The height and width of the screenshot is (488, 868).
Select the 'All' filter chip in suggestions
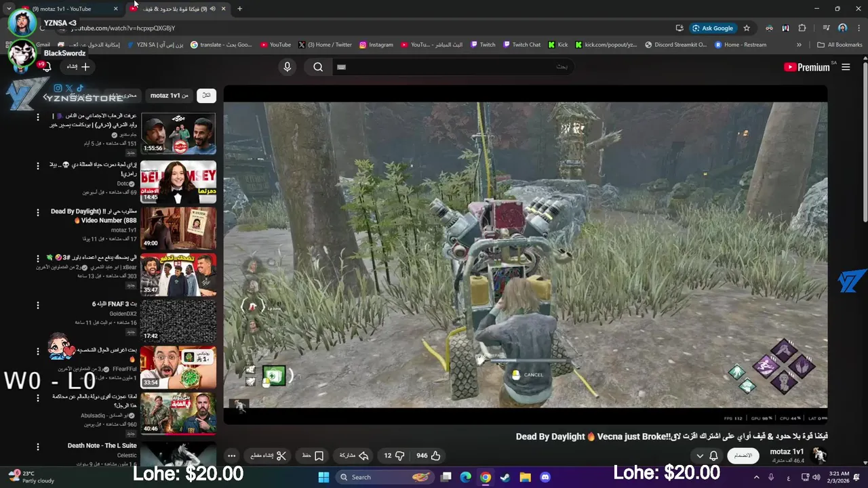tap(207, 96)
